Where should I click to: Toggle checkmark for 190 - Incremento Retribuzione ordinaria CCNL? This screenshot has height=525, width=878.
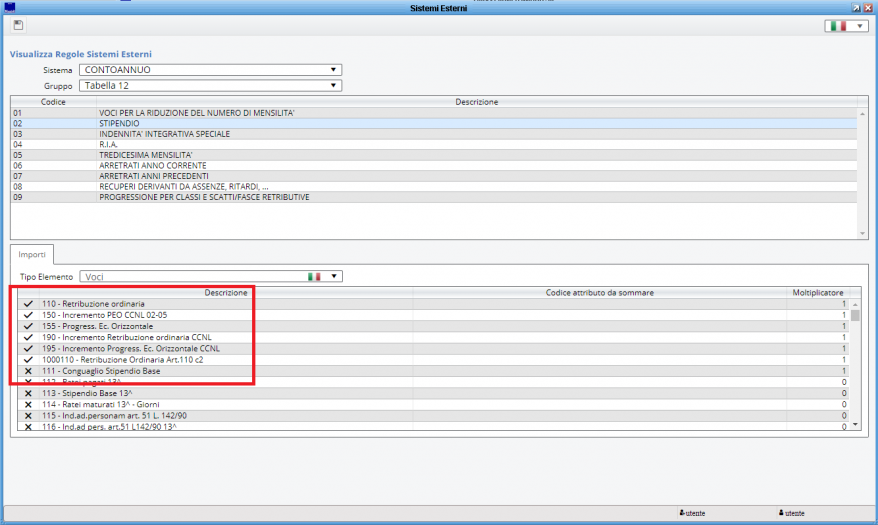(x=28, y=338)
